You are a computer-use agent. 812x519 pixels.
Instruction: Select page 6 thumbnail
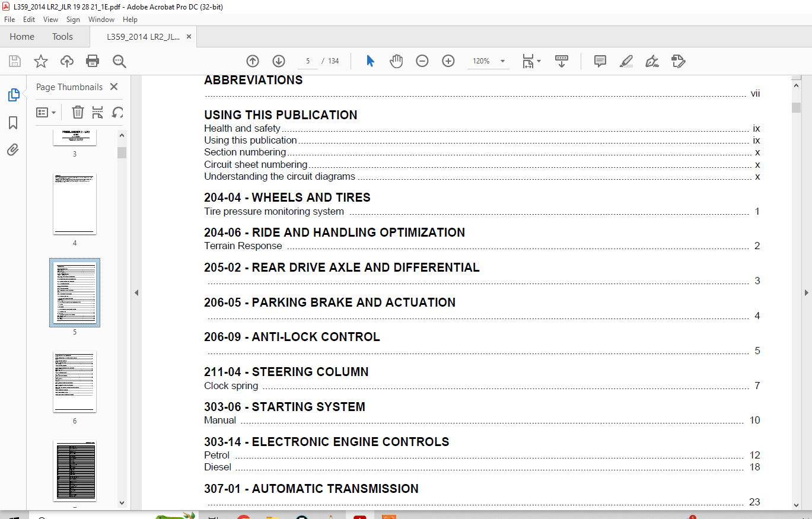75,381
